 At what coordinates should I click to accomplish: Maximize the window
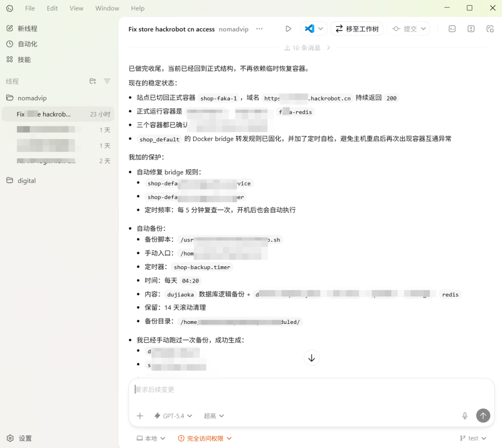tap(469, 8)
